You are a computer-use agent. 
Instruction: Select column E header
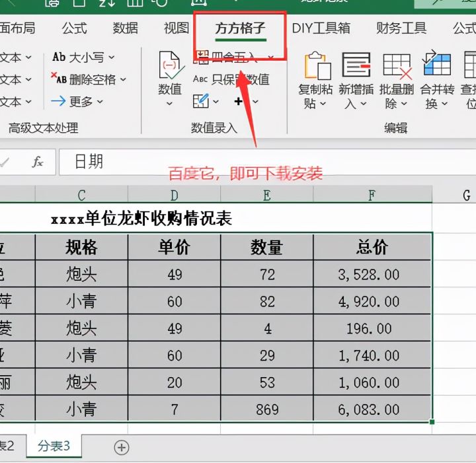tap(267, 195)
